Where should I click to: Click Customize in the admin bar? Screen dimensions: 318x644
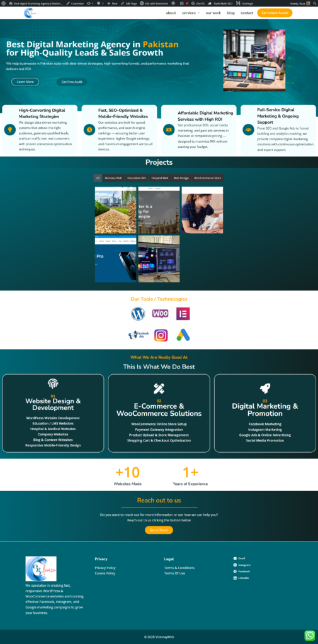(x=76, y=3)
